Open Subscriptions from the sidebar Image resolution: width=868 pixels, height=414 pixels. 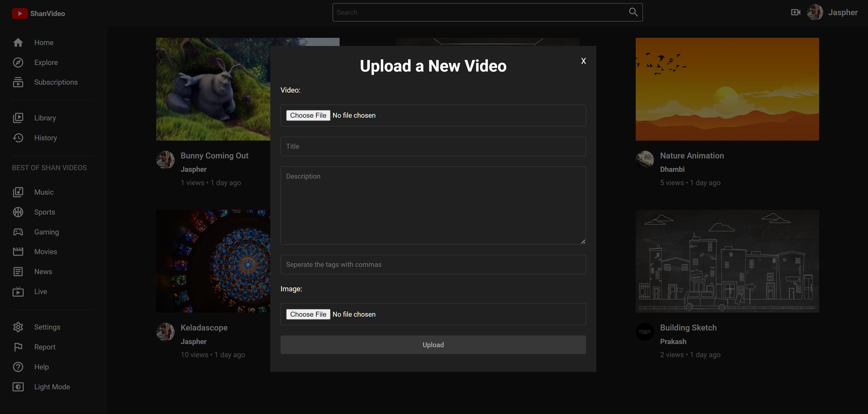[18, 82]
